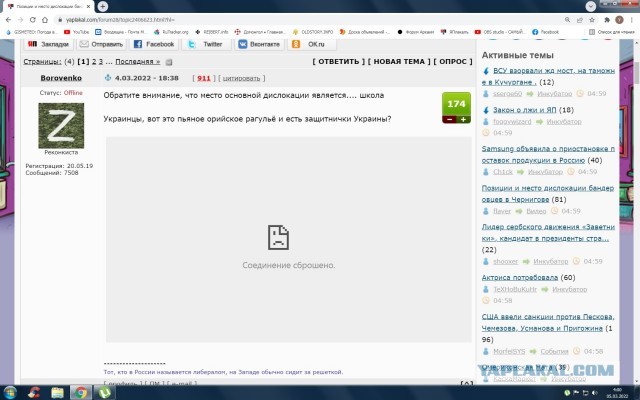Open the США ввели санкции против Пескова topic
640x400 pixels.
pos(548,322)
